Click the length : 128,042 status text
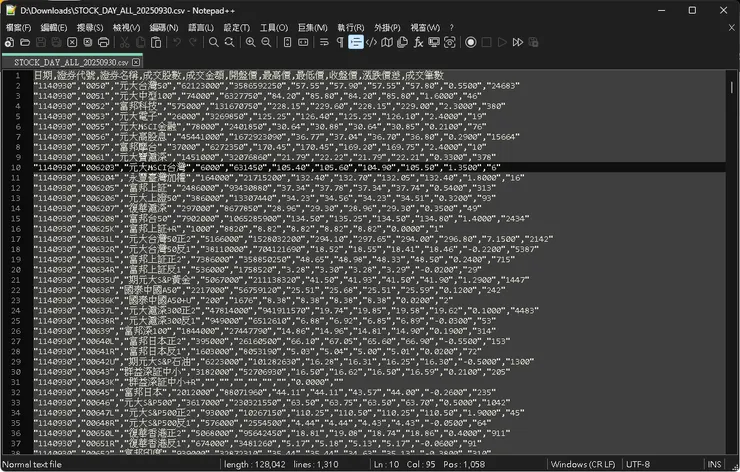 [254, 464]
